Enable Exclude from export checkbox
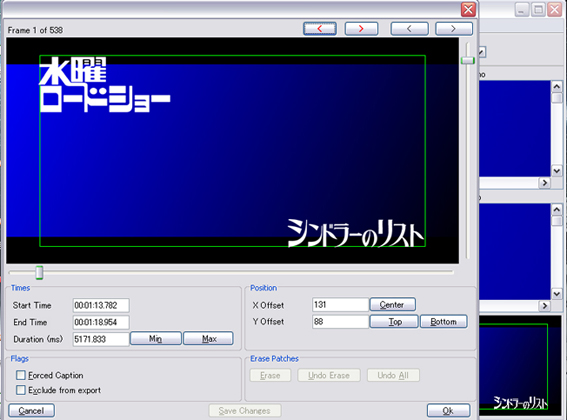The width and height of the screenshot is (567, 420). [x=21, y=390]
